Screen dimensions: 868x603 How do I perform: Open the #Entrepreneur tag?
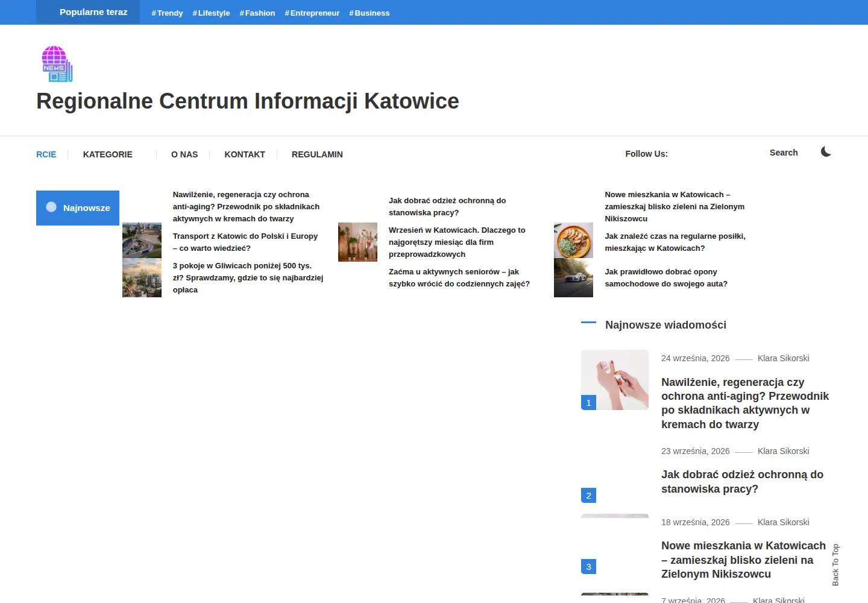click(x=312, y=13)
